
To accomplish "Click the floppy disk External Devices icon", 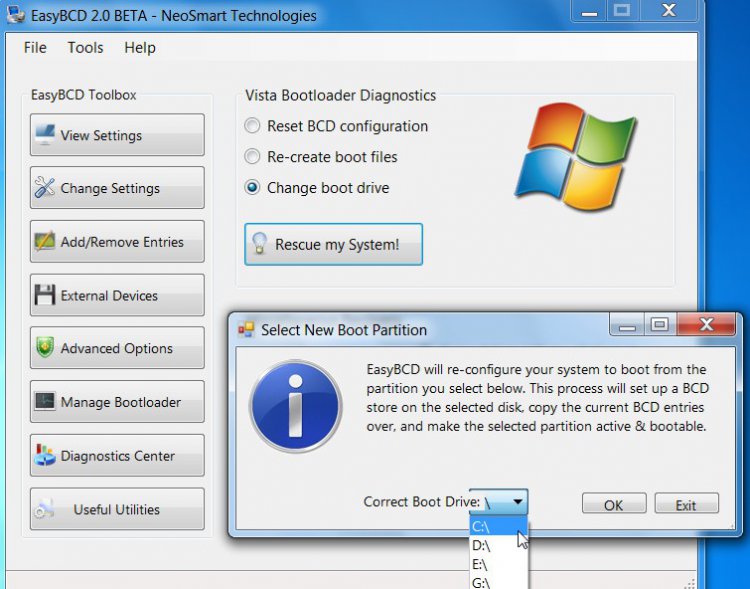I will tap(44, 295).
